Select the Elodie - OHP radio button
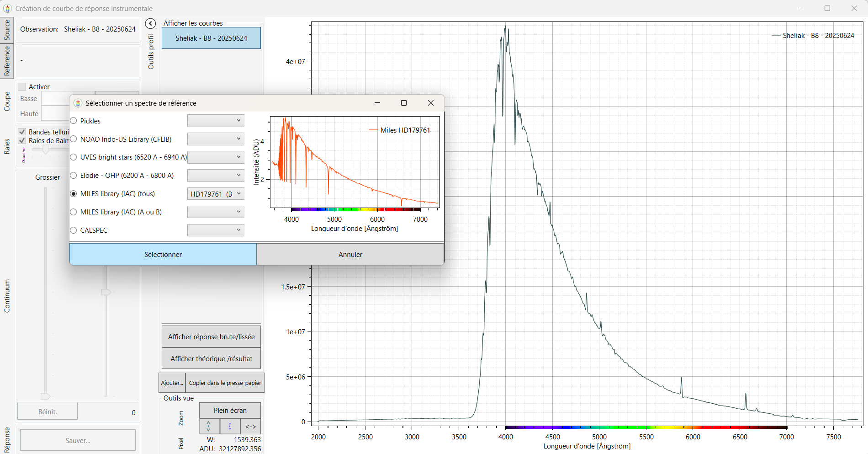868x454 pixels. coord(74,176)
